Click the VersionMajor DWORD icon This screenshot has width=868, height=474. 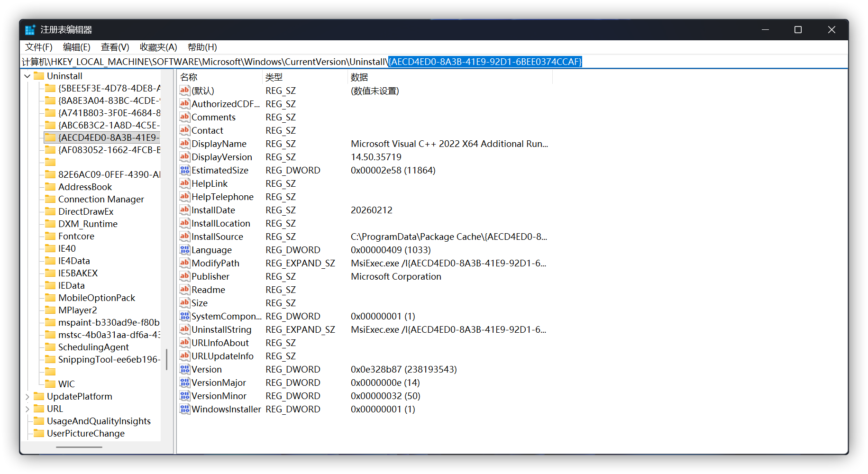coord(184,383)
